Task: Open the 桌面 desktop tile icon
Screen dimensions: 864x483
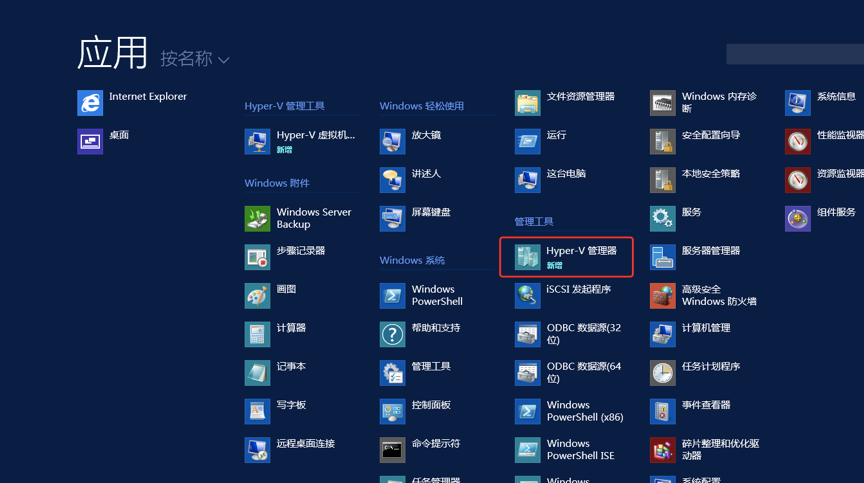Action: (x=90, y=142)
